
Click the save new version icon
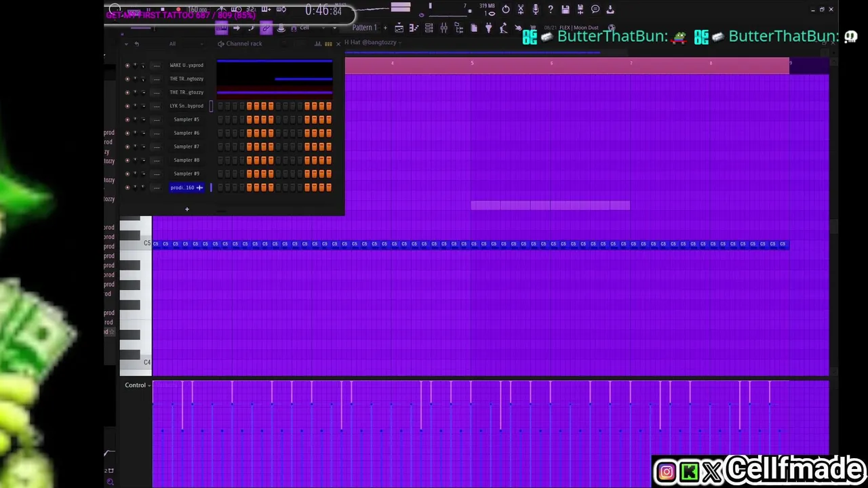[x=580, y=9]
